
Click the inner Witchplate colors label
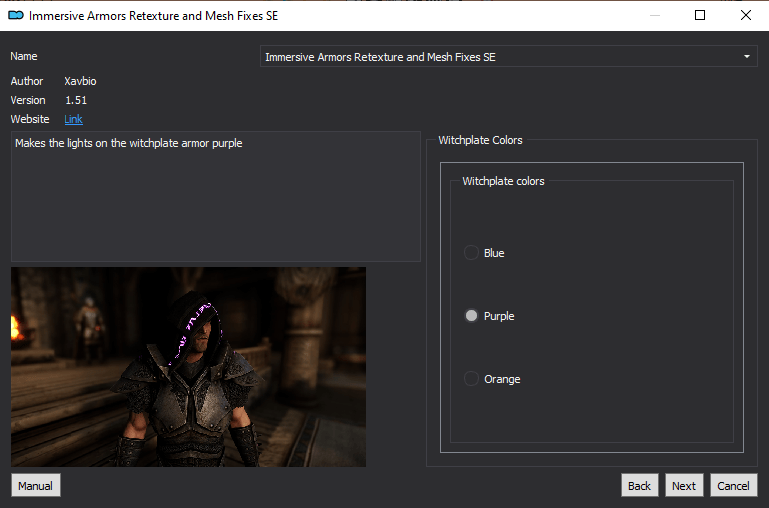point(503,181)
